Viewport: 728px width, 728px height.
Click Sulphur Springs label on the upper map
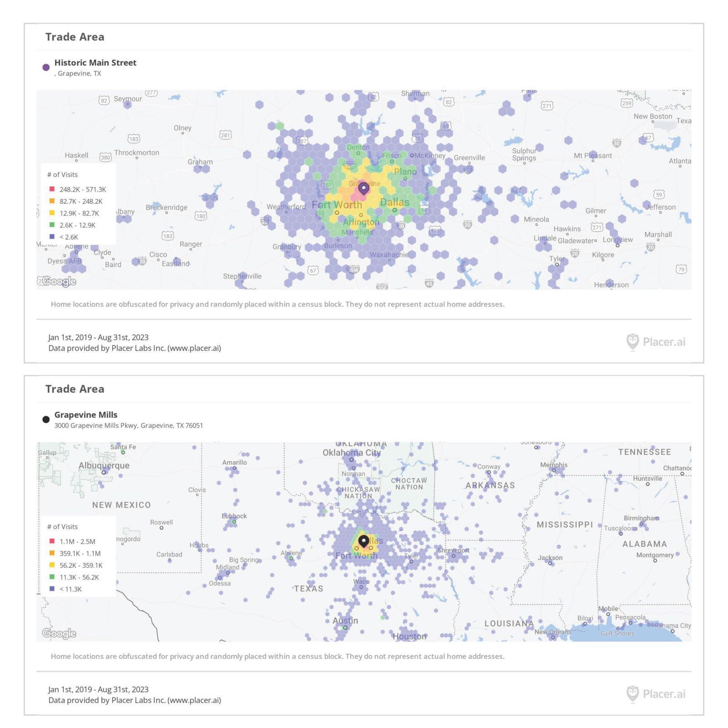click(524, 155)
